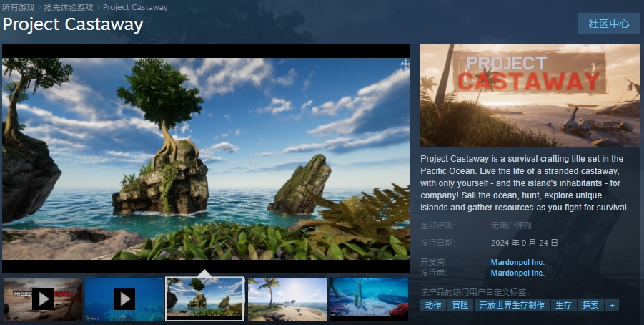Click the 开发商 label
644x325 pixels.
tap(433, 262)
